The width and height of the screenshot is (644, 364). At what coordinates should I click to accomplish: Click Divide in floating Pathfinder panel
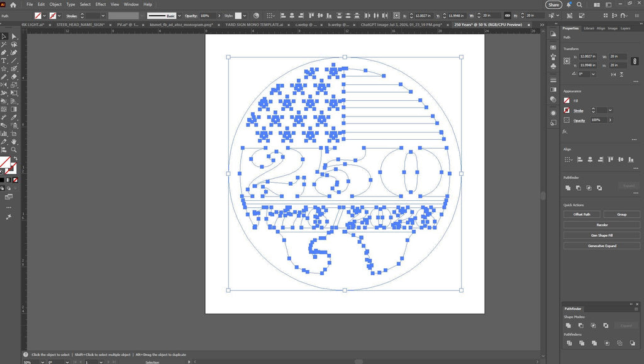pos(569,343)
